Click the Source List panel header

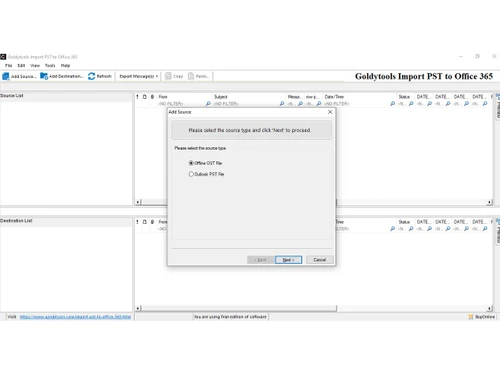pos(66,96)
